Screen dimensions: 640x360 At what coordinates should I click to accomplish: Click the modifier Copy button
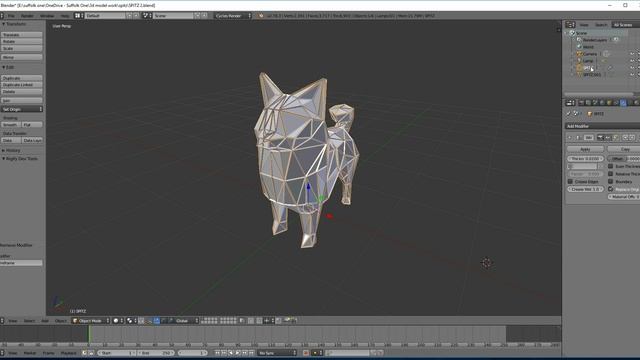(x=624, y=149)
